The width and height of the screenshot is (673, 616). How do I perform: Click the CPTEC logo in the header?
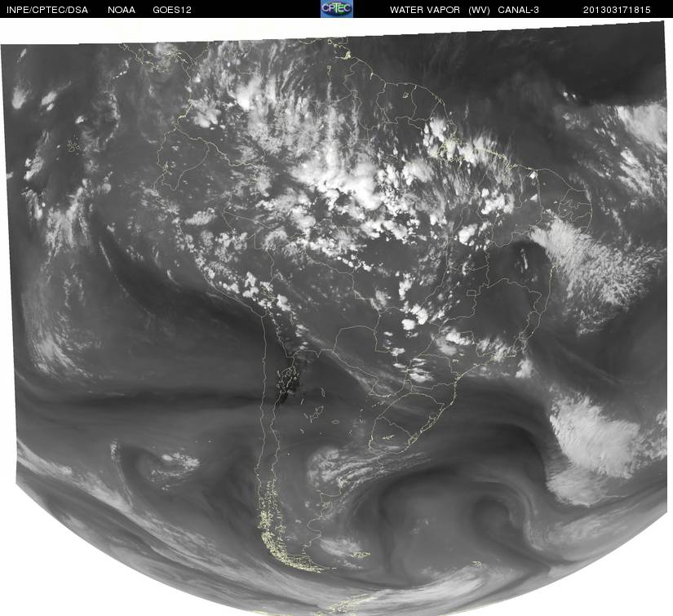[336, 9]
